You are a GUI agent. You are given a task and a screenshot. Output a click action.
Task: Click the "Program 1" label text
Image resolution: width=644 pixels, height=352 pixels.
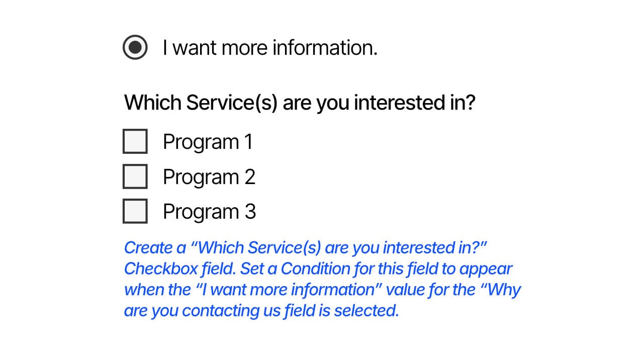tap(207, 142)
